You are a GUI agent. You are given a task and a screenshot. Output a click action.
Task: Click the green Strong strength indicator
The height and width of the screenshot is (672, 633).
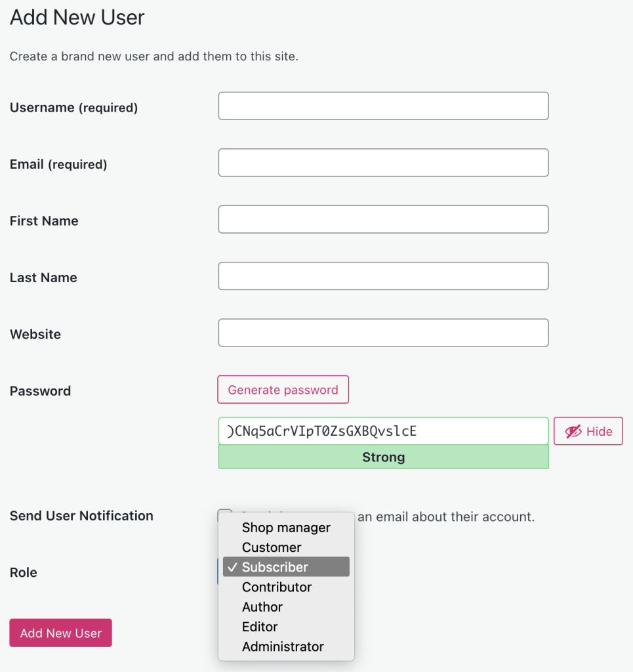point(383,457)
